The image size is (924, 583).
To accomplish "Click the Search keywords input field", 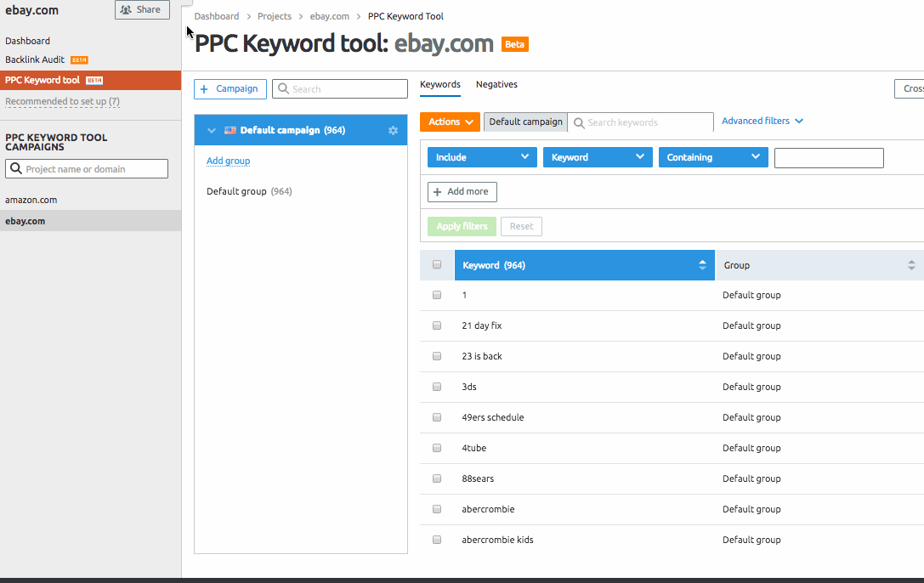I will pos(648,122).
